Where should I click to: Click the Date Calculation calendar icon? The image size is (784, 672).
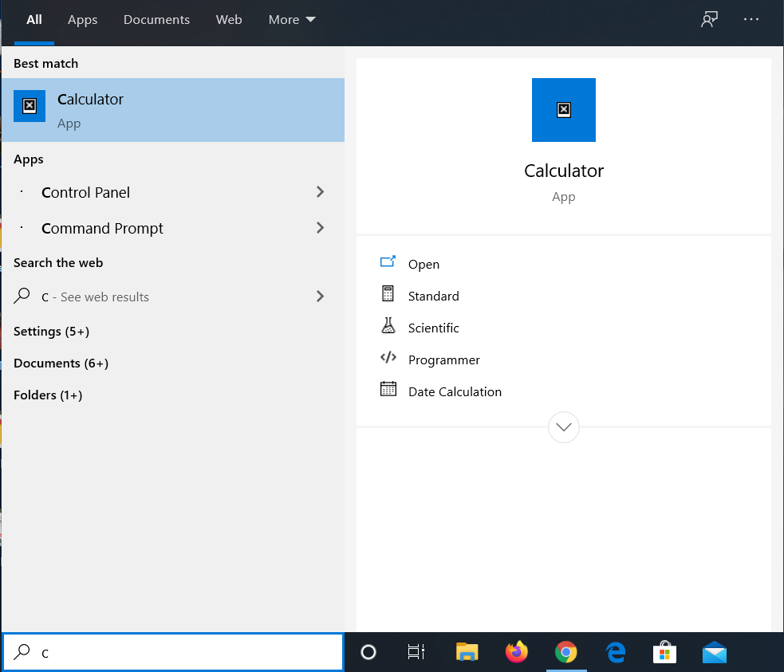[x=388, y=389]
